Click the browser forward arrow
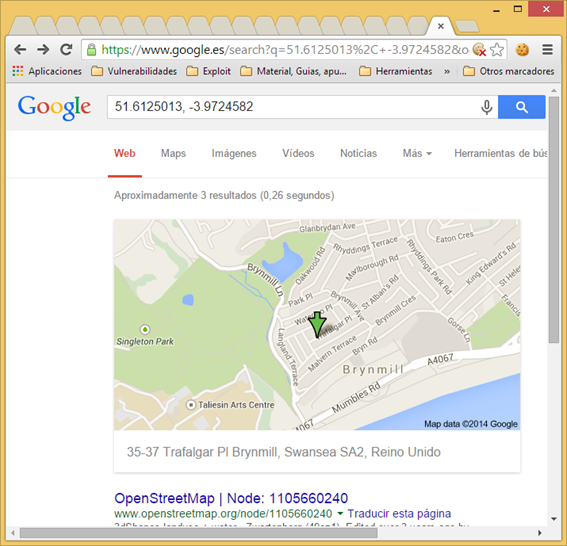567x546 pixels. pos(43,49)
